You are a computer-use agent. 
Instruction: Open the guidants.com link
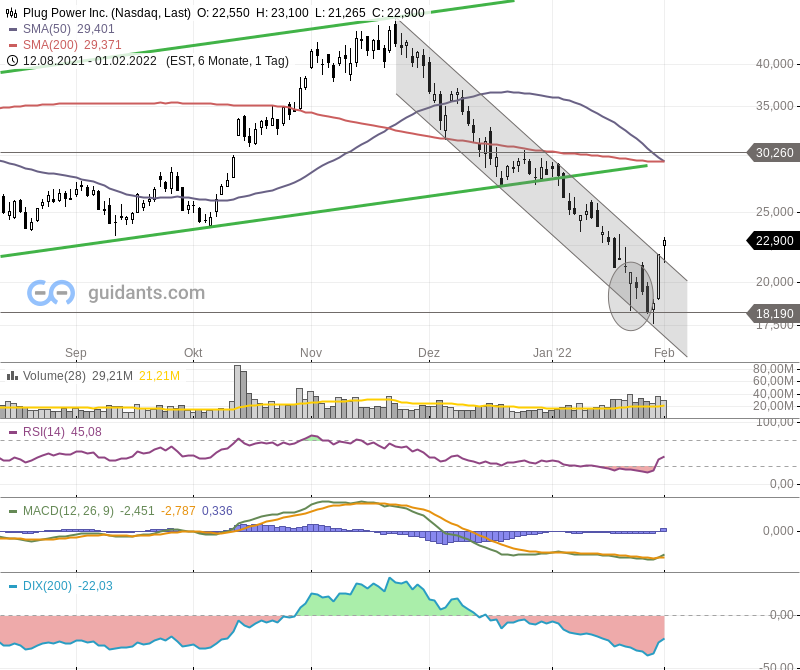146,292
